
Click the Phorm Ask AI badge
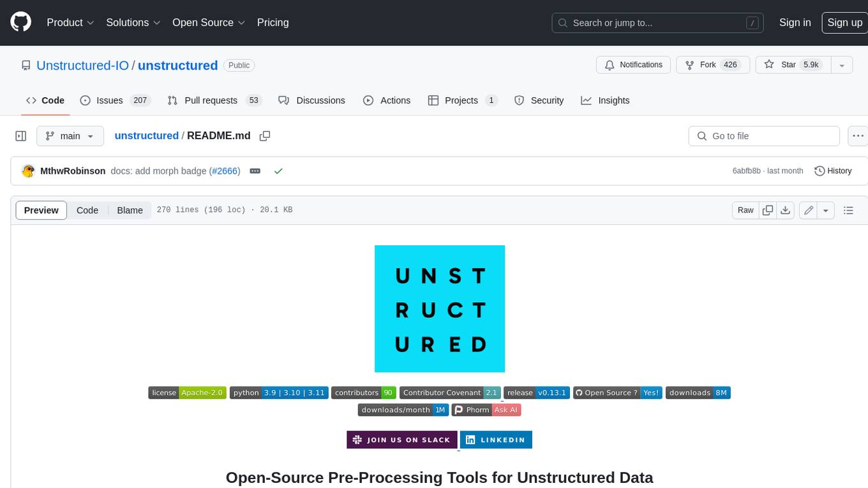coord(486,410)
